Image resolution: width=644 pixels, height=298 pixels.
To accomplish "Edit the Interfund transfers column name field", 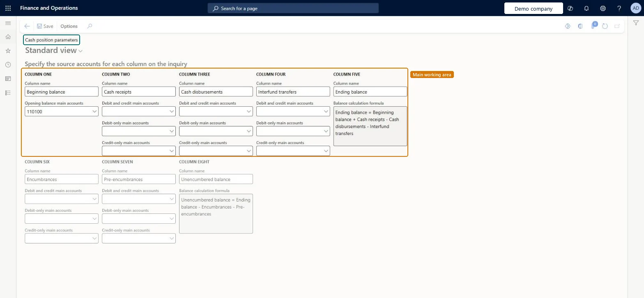I will [x=293, y=92].
